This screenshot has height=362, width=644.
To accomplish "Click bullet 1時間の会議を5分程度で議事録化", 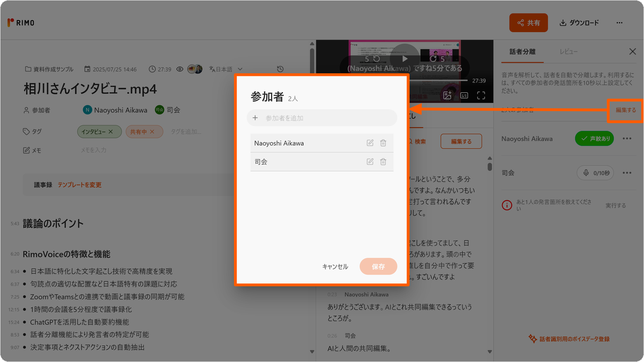I will (x=81, y=309).
